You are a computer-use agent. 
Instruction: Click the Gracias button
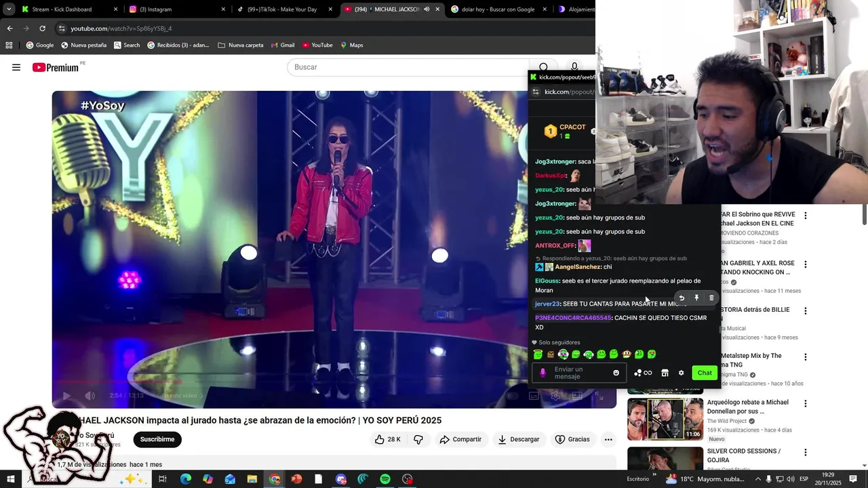(x=572, y=439)
